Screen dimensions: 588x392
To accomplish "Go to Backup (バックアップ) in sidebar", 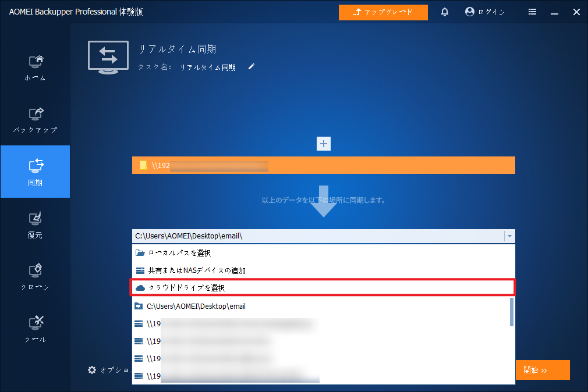I will (x=35, y=120).
